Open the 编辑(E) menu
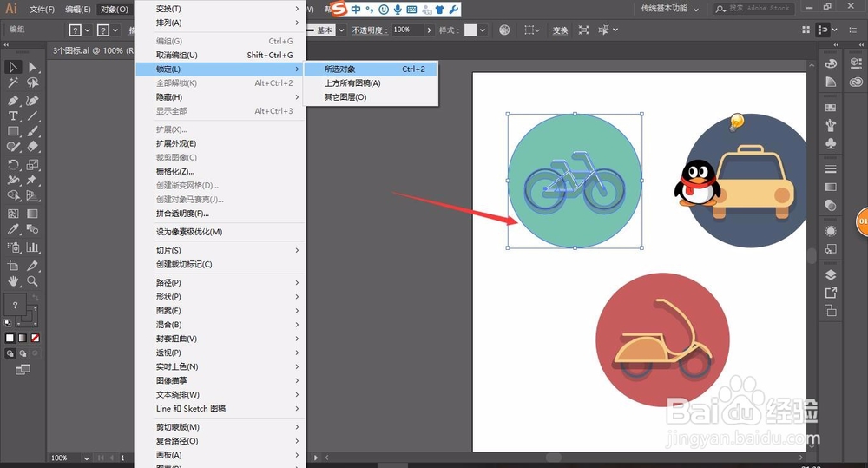This screenshot has height=468, width=868. click(x=77, y=10)
